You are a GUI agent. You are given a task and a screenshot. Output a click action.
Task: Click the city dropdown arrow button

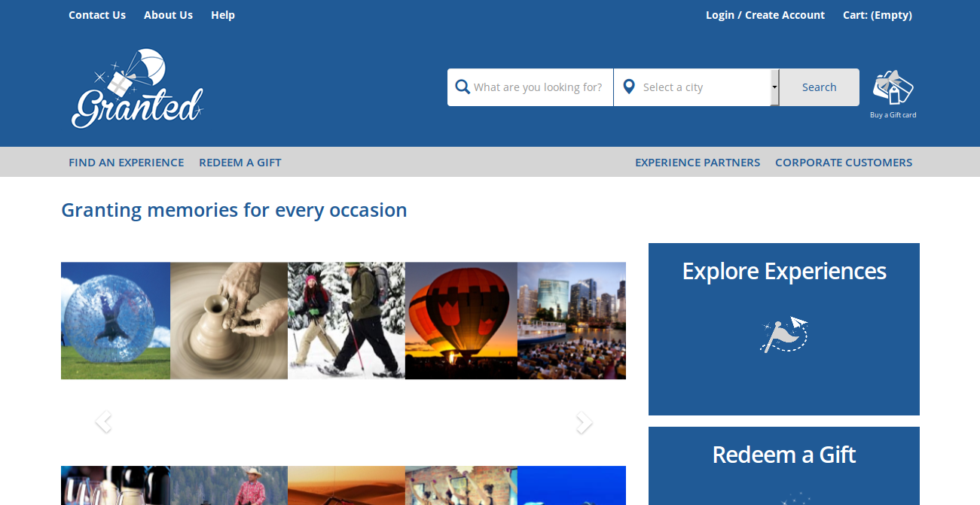coord(774,87)
